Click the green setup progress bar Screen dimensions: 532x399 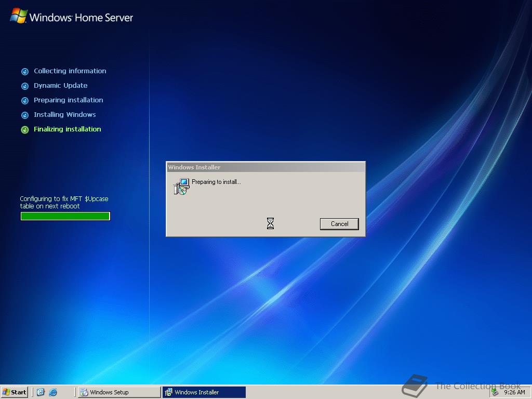point(65,216)
